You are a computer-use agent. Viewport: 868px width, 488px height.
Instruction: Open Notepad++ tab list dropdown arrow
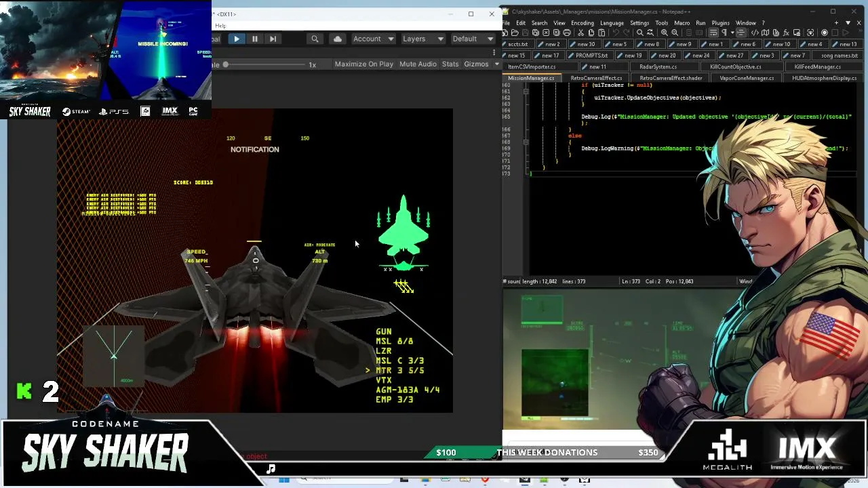point(847,23)
